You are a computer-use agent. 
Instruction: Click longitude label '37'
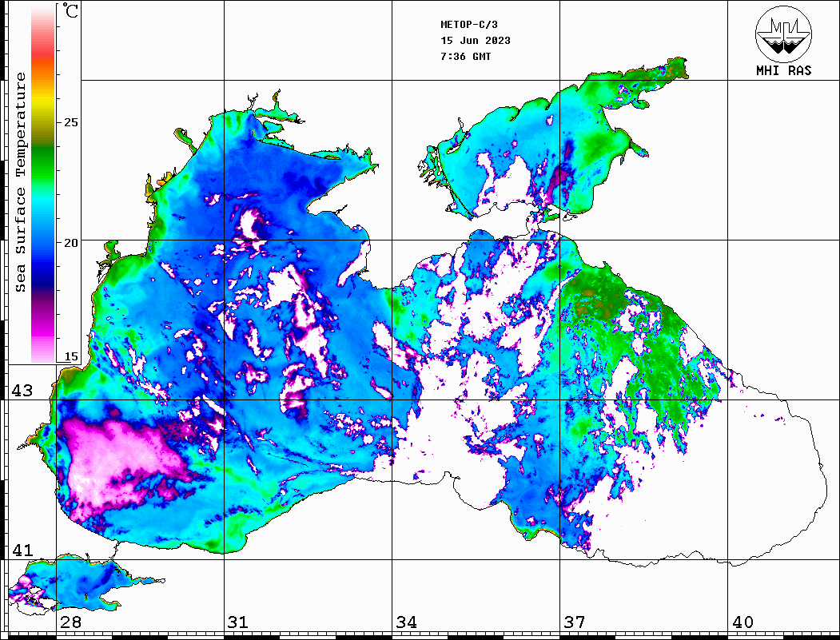point(575,622)
